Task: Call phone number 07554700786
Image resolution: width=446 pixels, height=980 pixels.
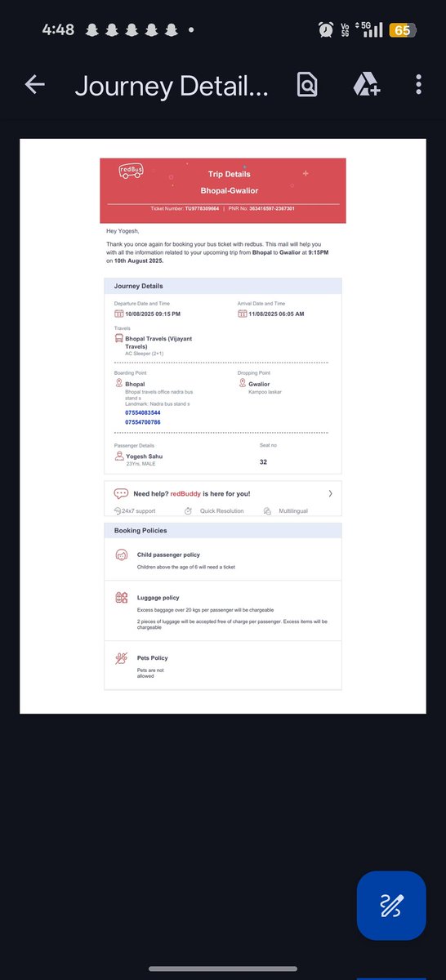Action: point(143,422)
